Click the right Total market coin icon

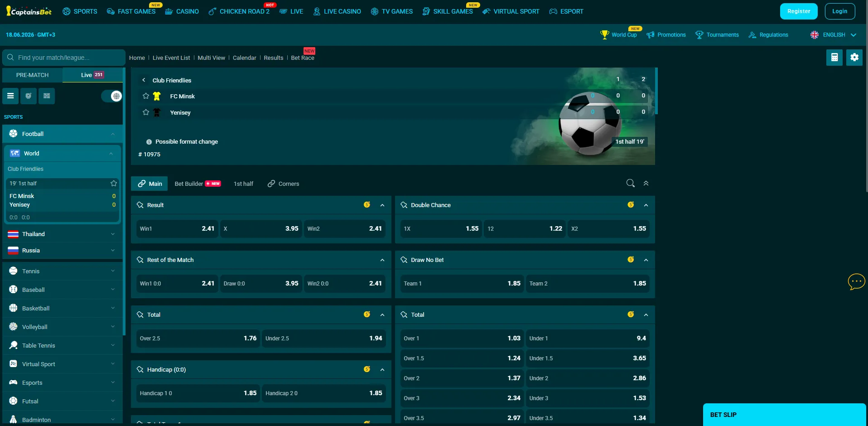coord(631,315)
